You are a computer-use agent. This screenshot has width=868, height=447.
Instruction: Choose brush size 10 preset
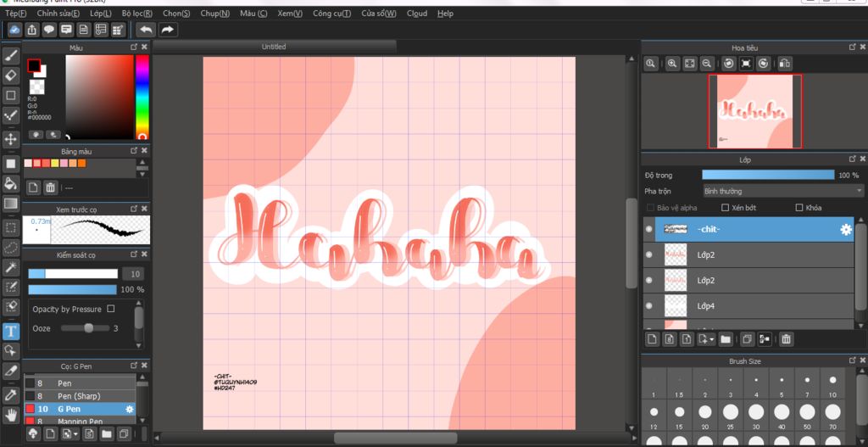click(x=832, y=384)
